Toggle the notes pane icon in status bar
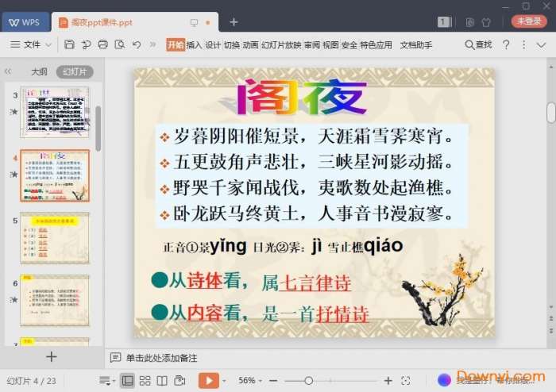This screenshot has height=392, width=556. point(105,381)
